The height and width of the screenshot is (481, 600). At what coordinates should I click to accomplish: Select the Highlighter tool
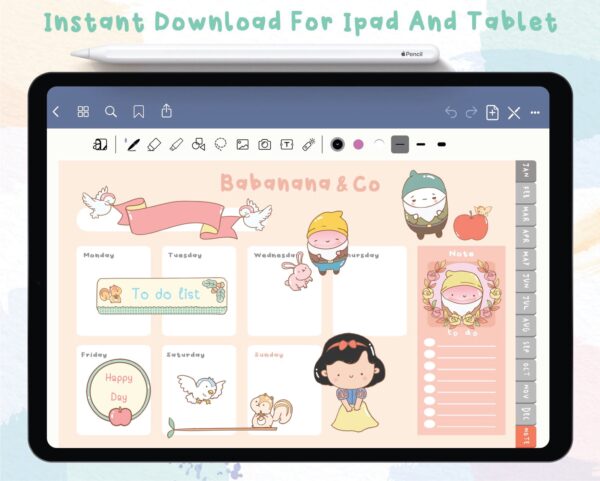(x=176, y=145)
